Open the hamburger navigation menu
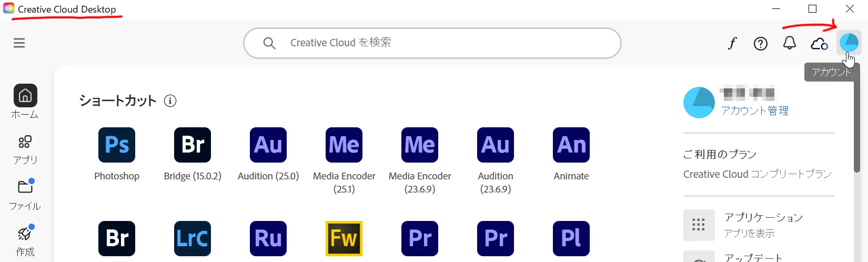 click(19, 43)
